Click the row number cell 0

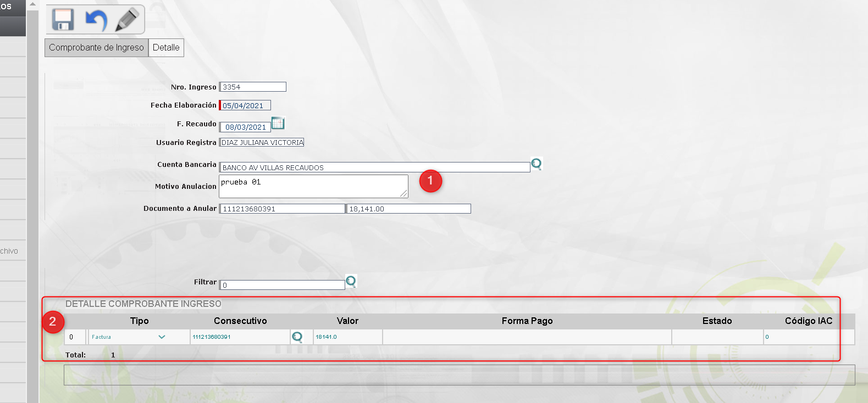pos(75,337)
